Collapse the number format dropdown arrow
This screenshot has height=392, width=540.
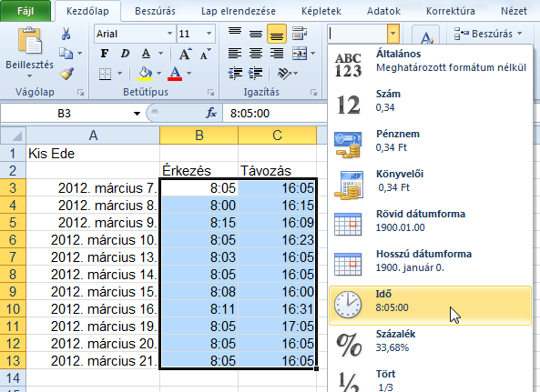click(393, 34)
